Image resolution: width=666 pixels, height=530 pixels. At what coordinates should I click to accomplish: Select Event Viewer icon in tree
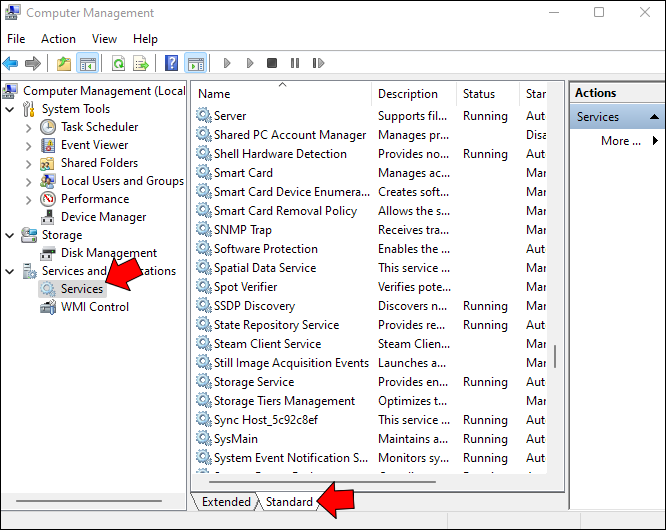(x=48, y=145)
